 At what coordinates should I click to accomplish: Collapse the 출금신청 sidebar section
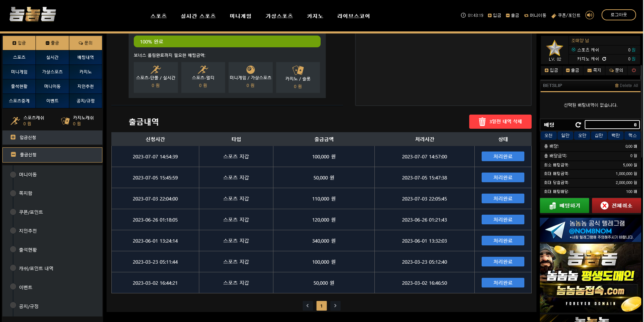click(x=13, y=155)
